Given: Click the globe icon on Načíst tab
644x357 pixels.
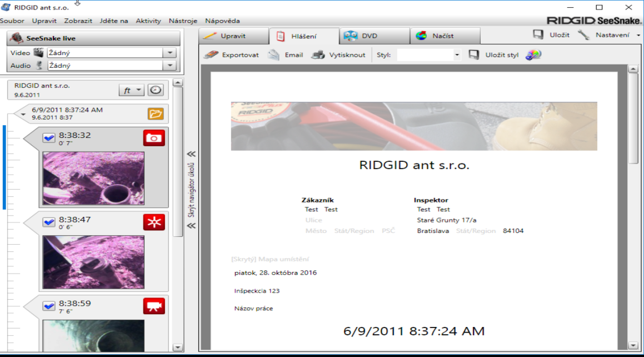Looking at the screenshot, I should click(x=421, y=36).
